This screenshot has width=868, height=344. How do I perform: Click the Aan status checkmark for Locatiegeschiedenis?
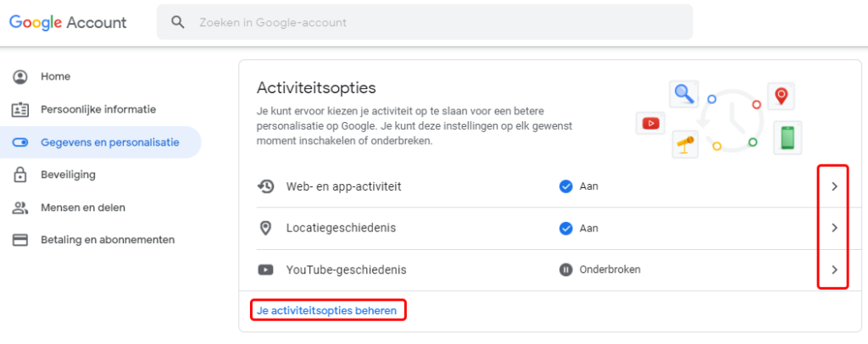(565, 228)
